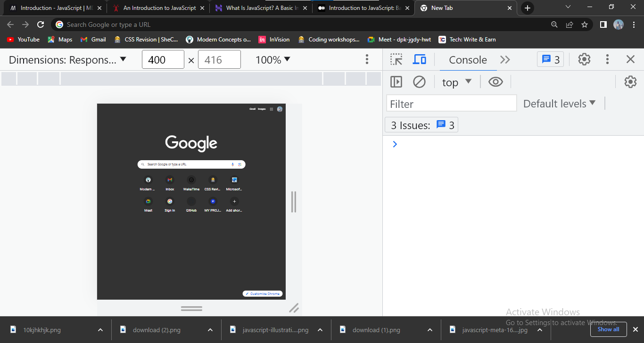This screenshot has height=343, width=644.
Task: Click the 3 Issues button below filter
Action: coord(422,125)
